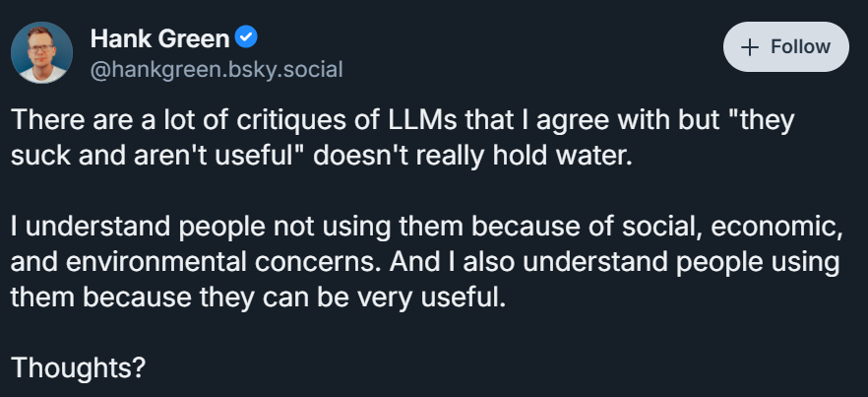Viewport: 868px width, 397px height.
Task: Click the "Hank Green" display name
Action: point(159,40)
